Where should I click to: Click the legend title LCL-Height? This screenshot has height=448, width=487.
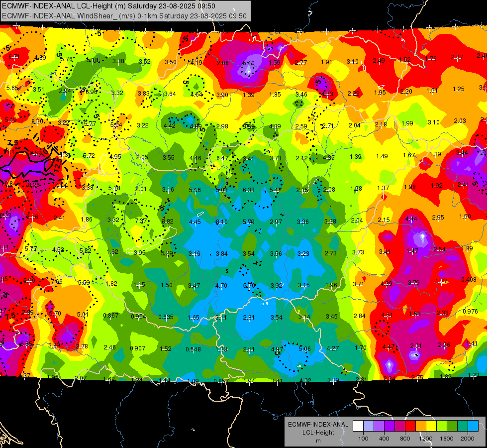tap(318, 433)
